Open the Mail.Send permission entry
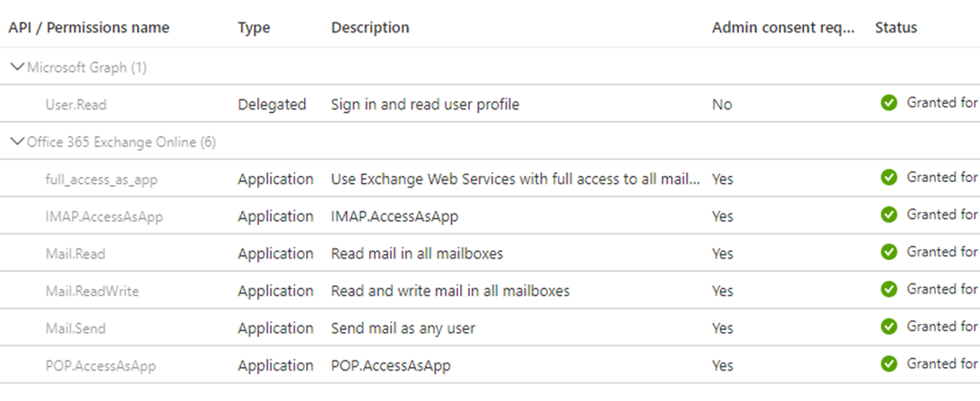Viewport: 980px width, 401px height. pyautogui.click(x=75, y=328)
